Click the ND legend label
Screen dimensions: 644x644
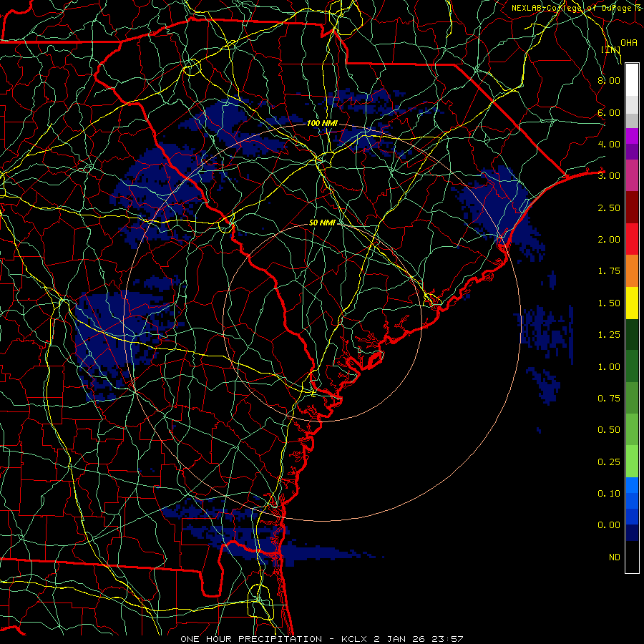[615, 557]
